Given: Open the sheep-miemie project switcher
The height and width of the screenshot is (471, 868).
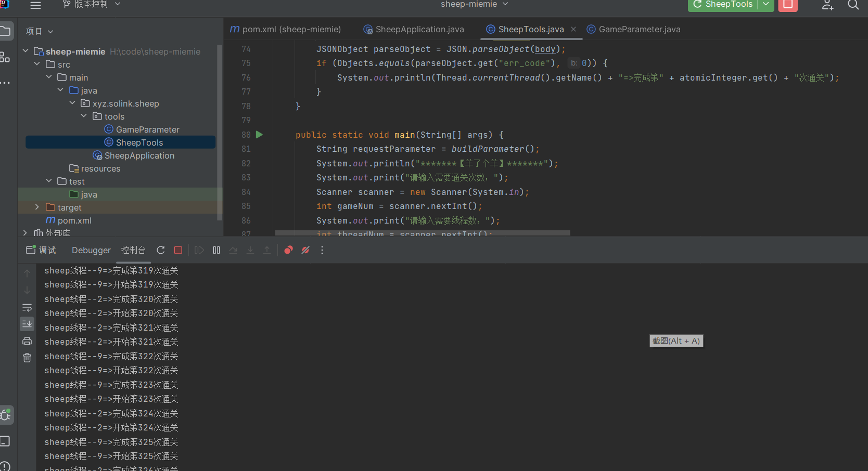Looking at the screenshot, I should (x=474, y=5).
